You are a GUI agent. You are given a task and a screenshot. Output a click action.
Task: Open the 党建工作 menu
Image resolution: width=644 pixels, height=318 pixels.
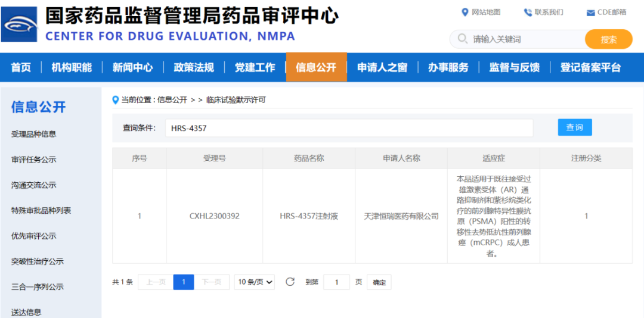point(255,67)
